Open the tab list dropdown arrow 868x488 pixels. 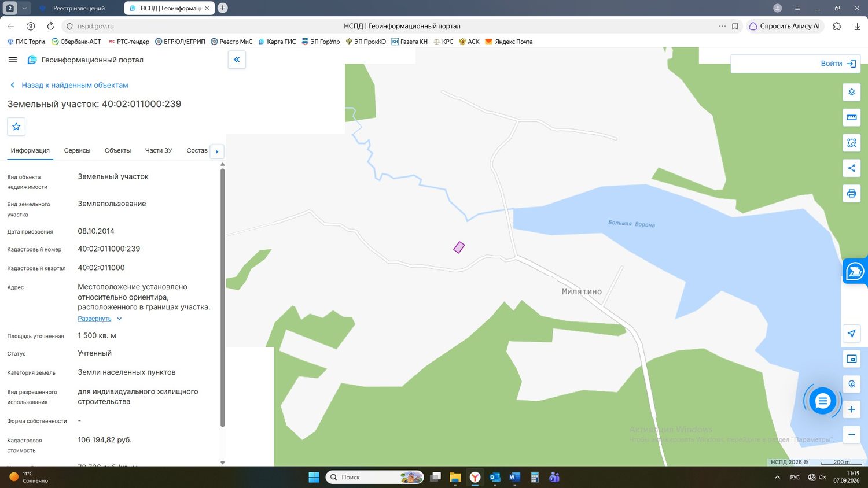pos(24,8)
